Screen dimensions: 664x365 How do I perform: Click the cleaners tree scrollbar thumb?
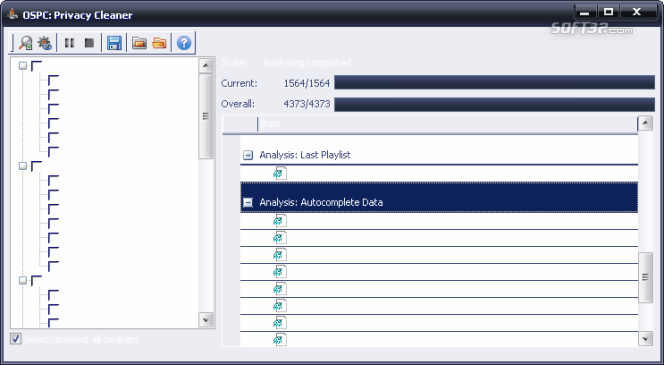tap(206, 116)
